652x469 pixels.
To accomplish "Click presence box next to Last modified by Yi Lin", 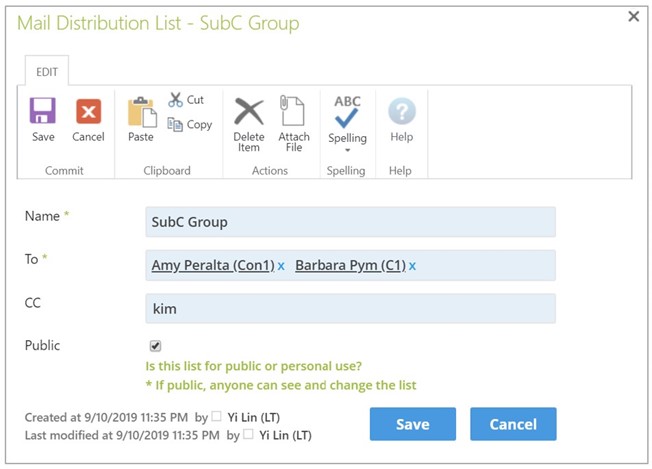I will [248, 434].
